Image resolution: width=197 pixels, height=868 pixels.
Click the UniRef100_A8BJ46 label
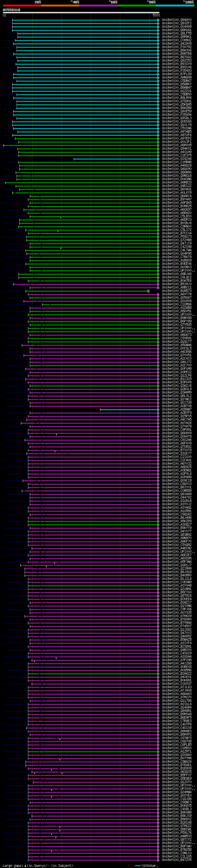click(177, 274)
